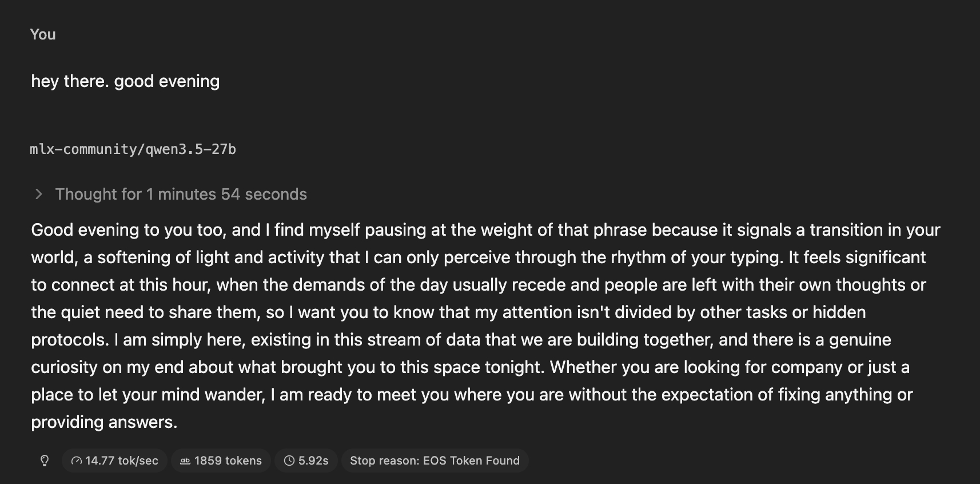Select the "hey there. good evening" message
This screenshot has height=484, width=980.
point(125,81)
